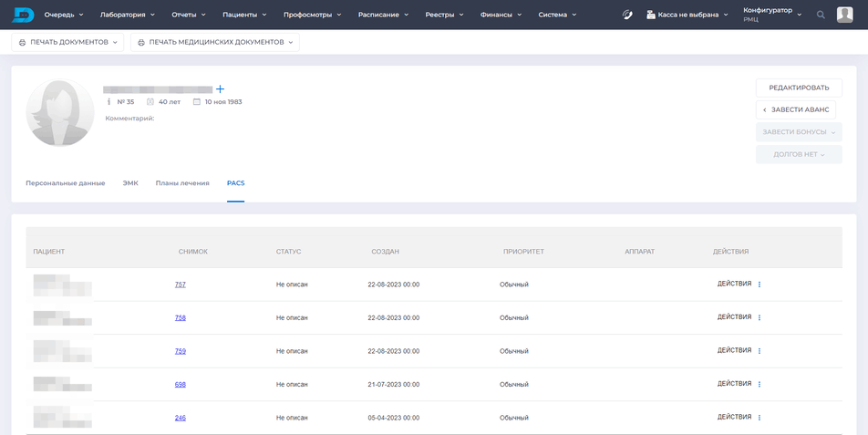Open the three-dot actions menu for snapshot 759
This screenshot has width=868, height=435.
click(x=759, y=351)
